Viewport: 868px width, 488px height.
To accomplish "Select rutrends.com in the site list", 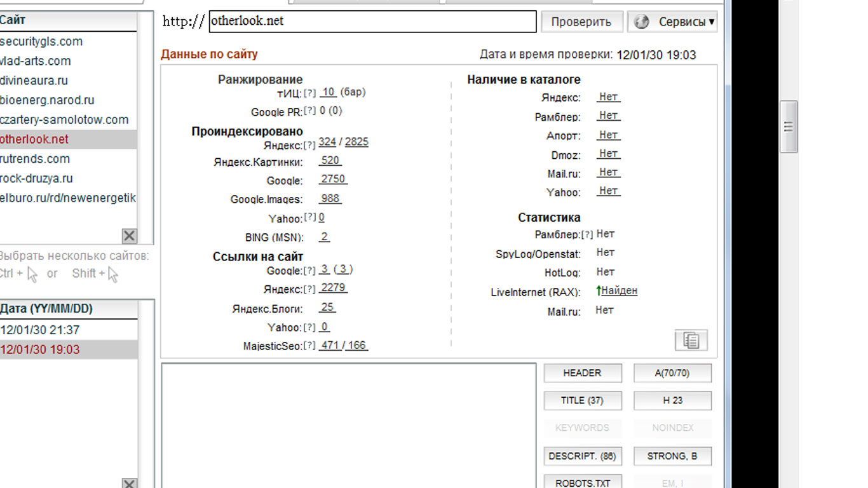I will (68, 159).
